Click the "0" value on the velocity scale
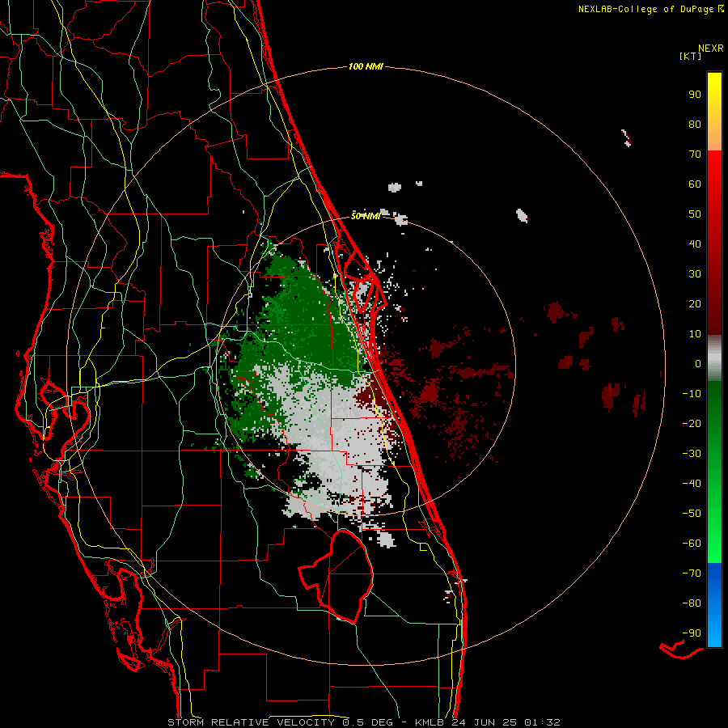Image resolution: width=728 pixels, height=728 pixels. click(698, 364)
